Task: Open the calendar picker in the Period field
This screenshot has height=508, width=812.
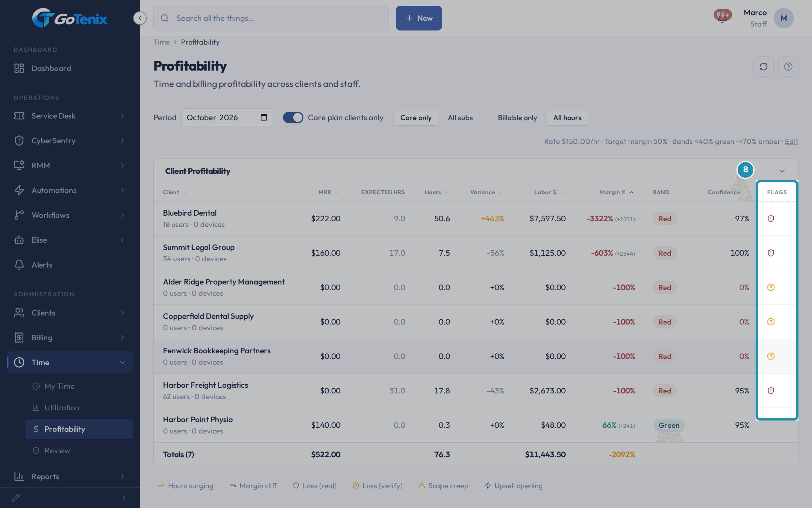Action: (264, 117)
